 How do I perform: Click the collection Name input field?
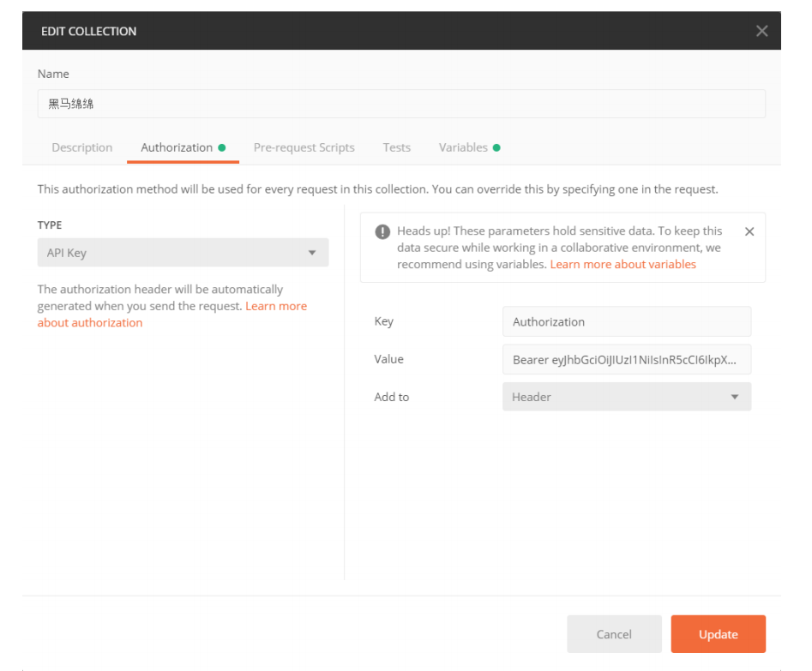[401, 104]
